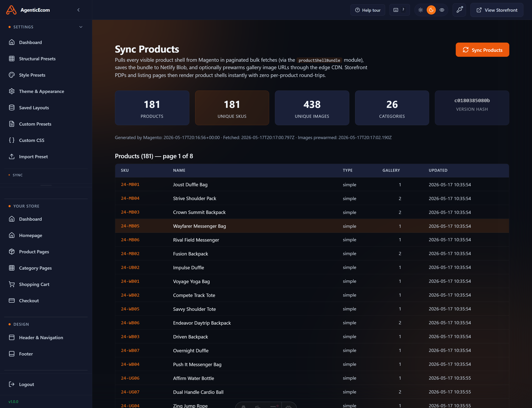Toggle the eye contrast mode
Screen dimensions: 532x408
(442, 10)
